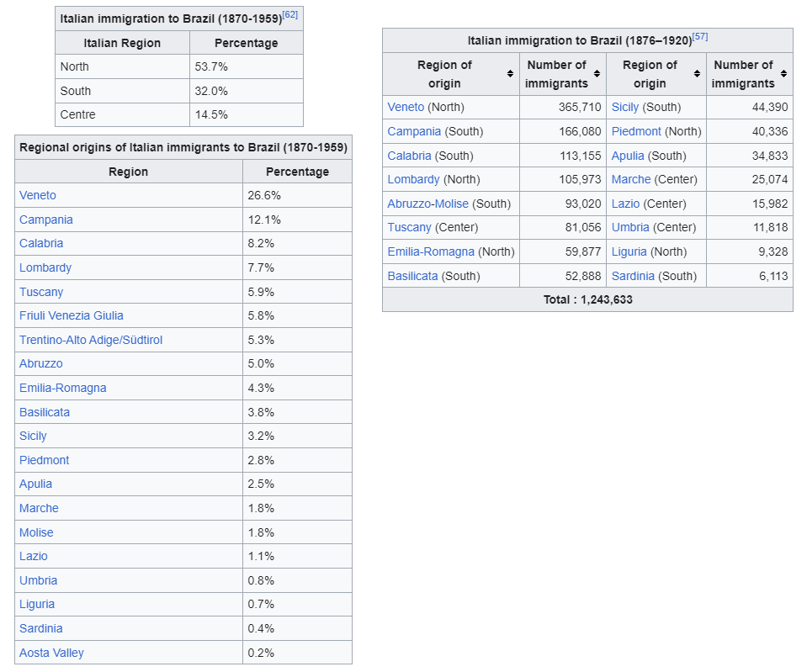Select the 93,020 immigrants cell
Screen dimensions: 807x672
pos(563,204)
